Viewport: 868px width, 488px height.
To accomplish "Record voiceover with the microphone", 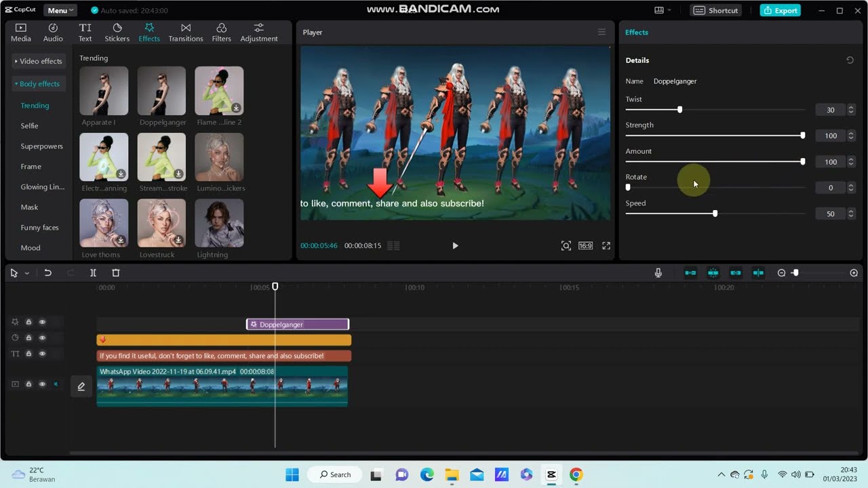I will 658,272.
